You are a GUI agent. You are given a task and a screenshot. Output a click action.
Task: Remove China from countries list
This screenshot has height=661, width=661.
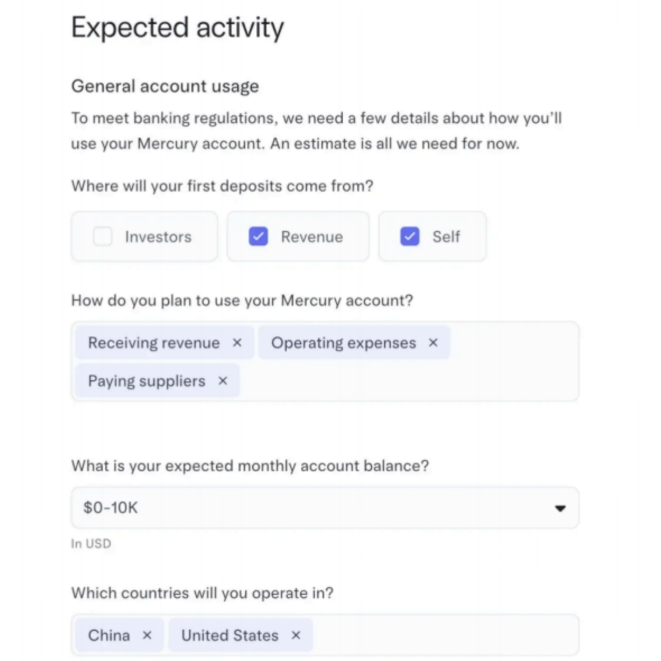(x=147, y=635)
